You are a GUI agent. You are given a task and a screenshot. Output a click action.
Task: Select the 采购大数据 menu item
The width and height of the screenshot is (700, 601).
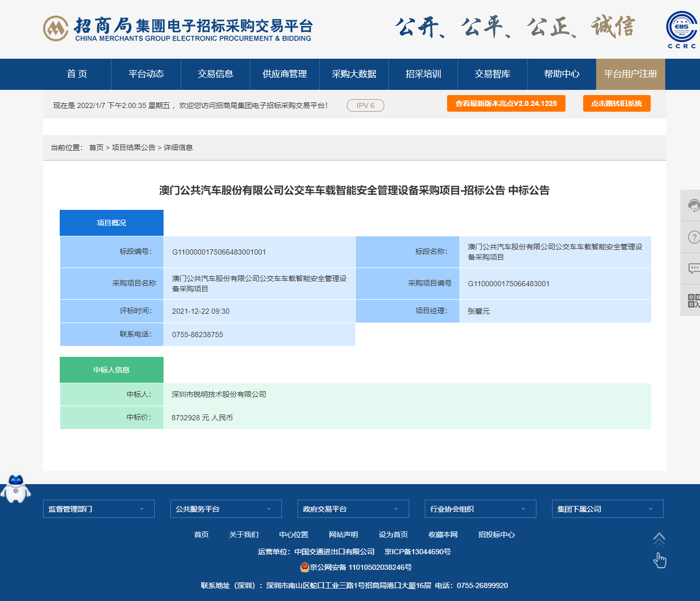pos(354,74)
